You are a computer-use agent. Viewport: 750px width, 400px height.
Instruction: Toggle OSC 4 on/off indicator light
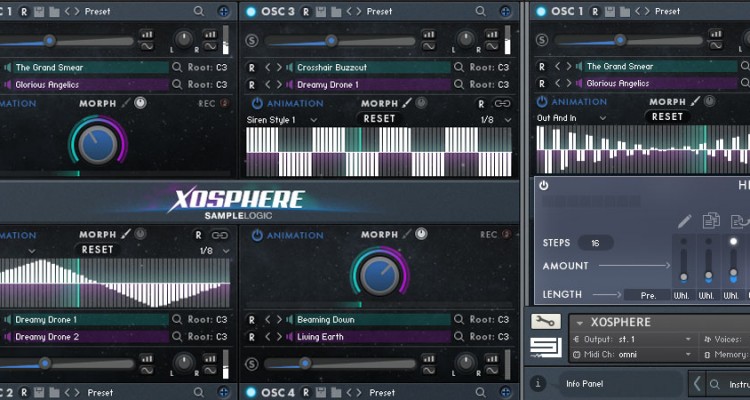click(x=251, y=392)
